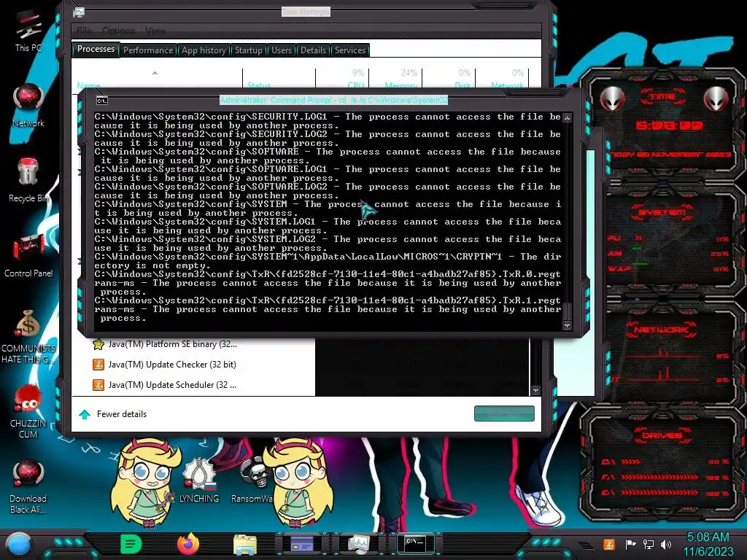This screenshot has height=560, width=747.
Task: Click the Command Prompt scrollbar up arrow
Action: 567,117
